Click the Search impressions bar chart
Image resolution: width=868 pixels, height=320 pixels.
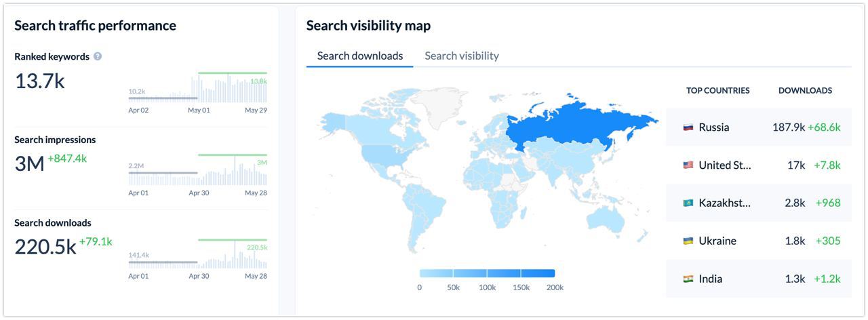(197, 171)
